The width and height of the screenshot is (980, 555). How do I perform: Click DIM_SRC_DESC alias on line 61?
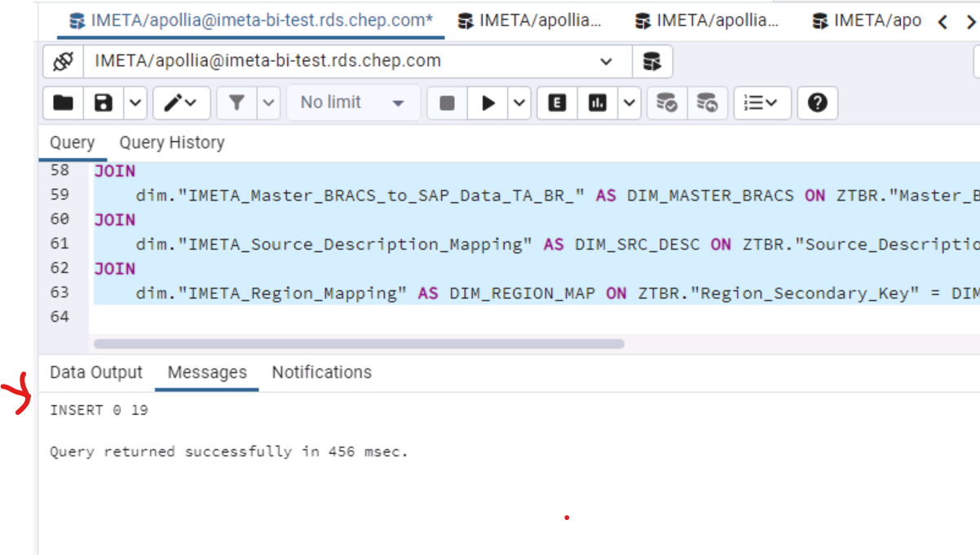(638, 244)
